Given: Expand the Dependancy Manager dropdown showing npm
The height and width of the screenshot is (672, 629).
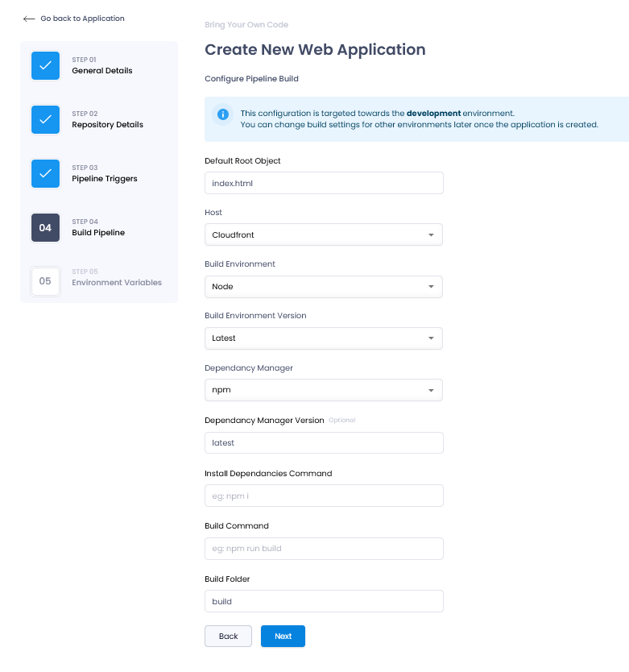Looking at the screenshot, I should (324, 390).
